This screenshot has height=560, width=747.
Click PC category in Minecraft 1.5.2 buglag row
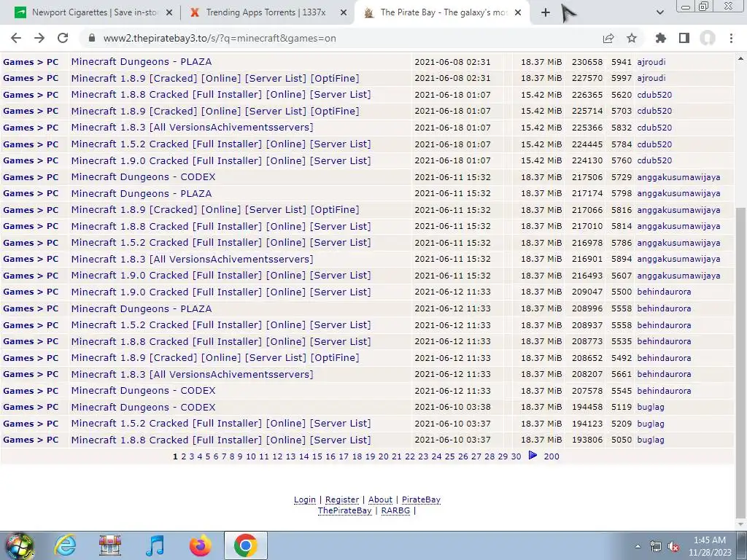click(x=53, y=424)
